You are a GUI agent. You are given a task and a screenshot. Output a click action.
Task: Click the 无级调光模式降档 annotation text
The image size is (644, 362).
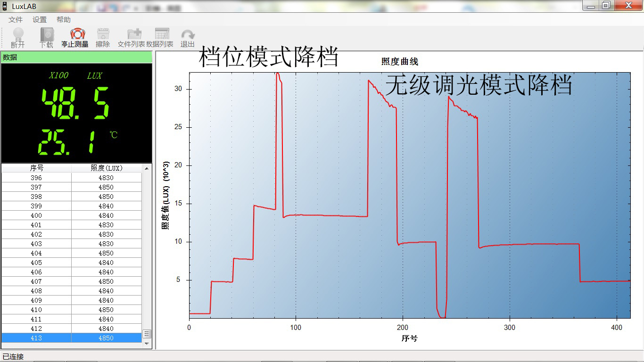click(479, 85)
